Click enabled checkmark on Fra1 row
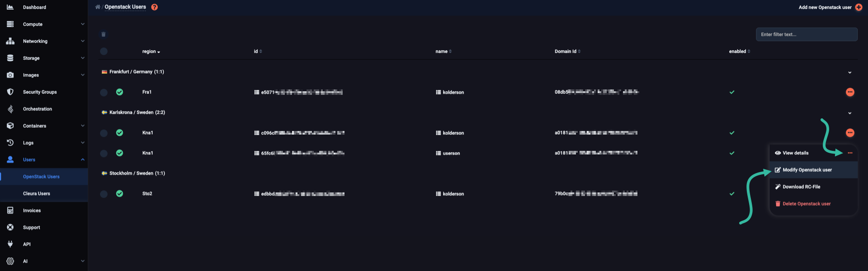The image size is (868, 271). pos(732,92)
